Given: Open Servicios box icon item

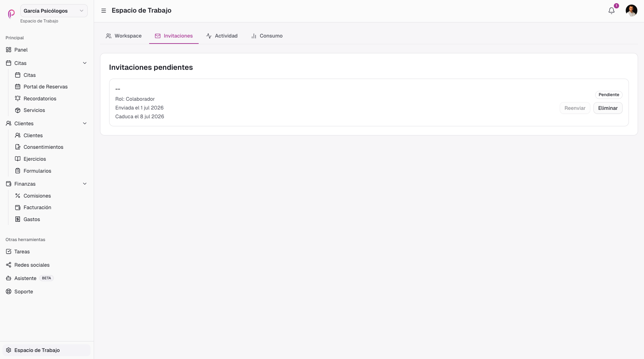Looking at the screenshot, I should (18, 110).
